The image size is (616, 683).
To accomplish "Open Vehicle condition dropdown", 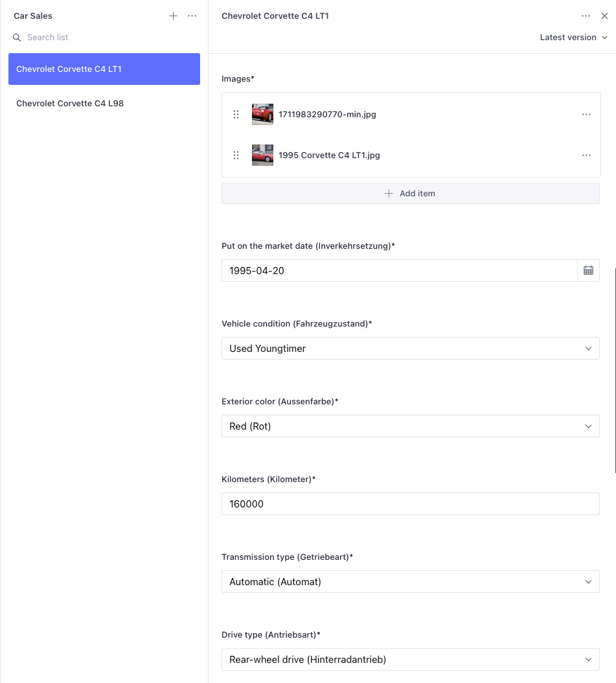I will click(411, 349).
